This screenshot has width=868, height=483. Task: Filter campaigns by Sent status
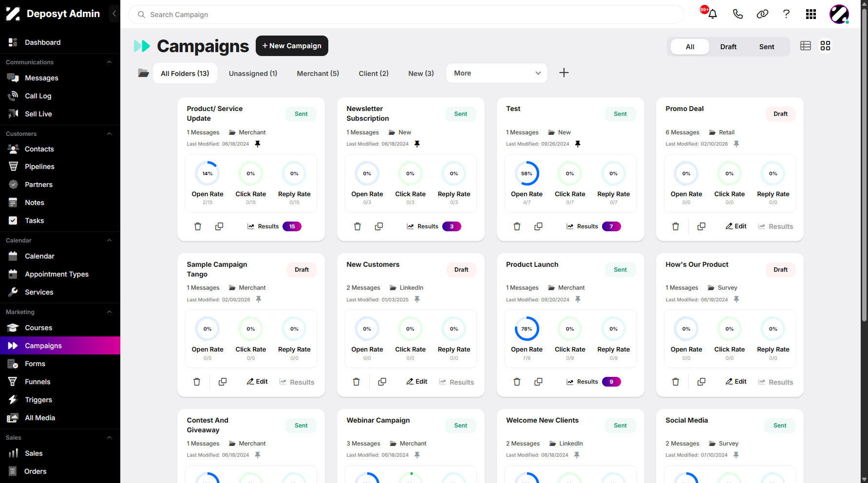[x=767, y=47]
